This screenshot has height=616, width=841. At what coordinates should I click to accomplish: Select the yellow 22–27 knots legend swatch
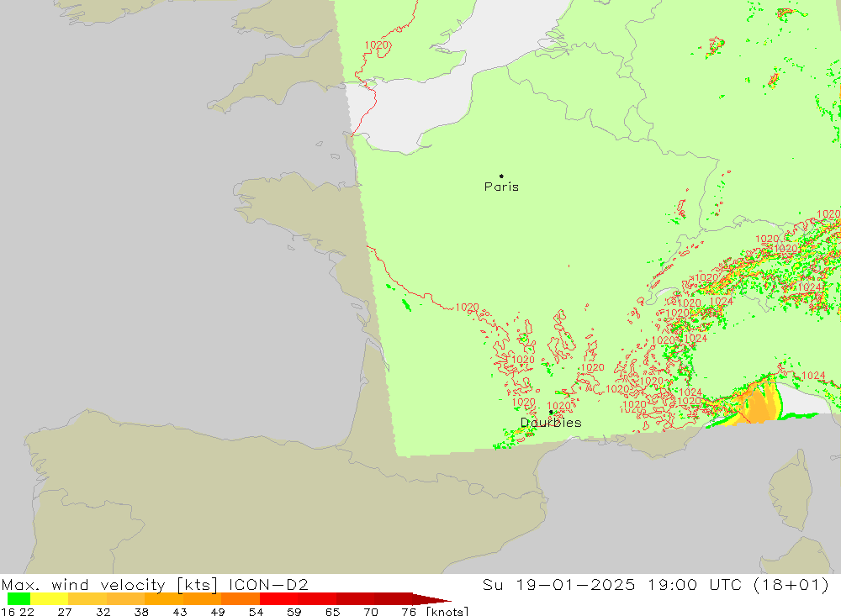click(50, 599)
